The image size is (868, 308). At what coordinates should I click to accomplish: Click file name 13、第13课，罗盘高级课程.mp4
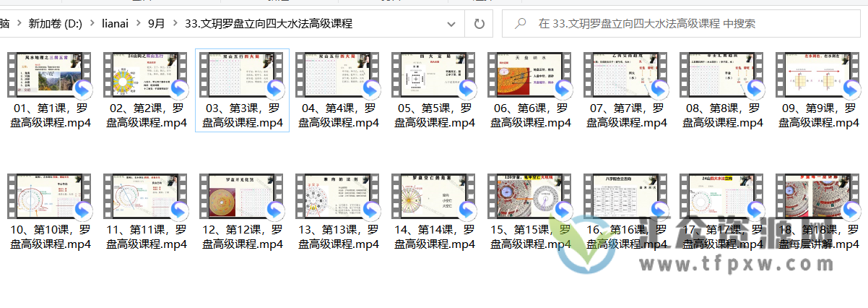[339, 237]
